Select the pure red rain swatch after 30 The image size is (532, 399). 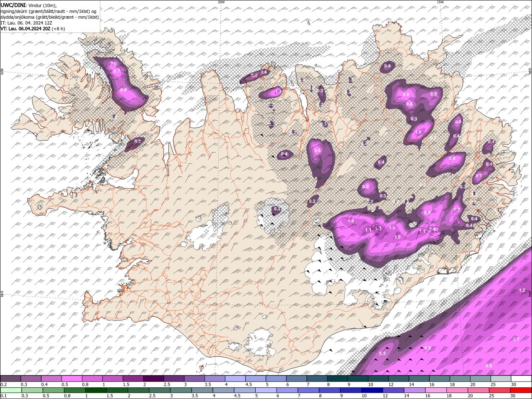[x=520, y=390]
